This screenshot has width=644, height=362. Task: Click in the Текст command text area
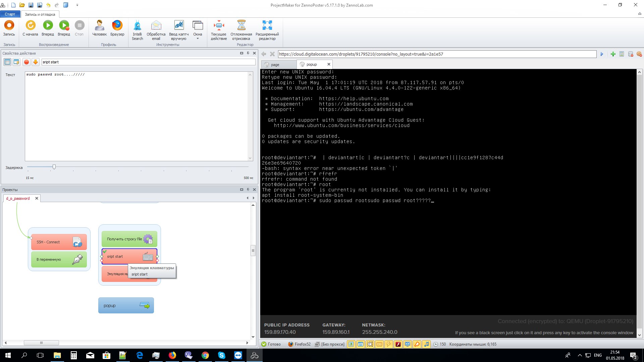click(x=137, y=116)
